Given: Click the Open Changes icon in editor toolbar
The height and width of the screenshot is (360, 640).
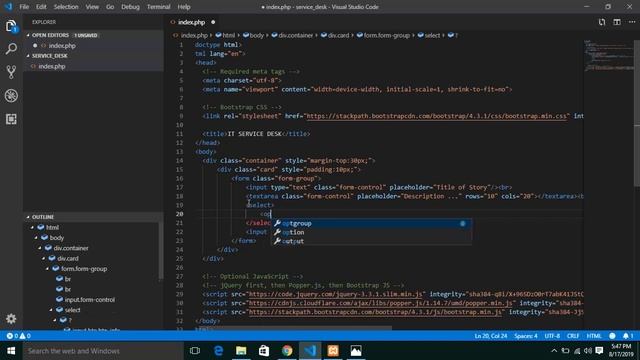Looking at the screenshot, I should click(x=602, y=22).
